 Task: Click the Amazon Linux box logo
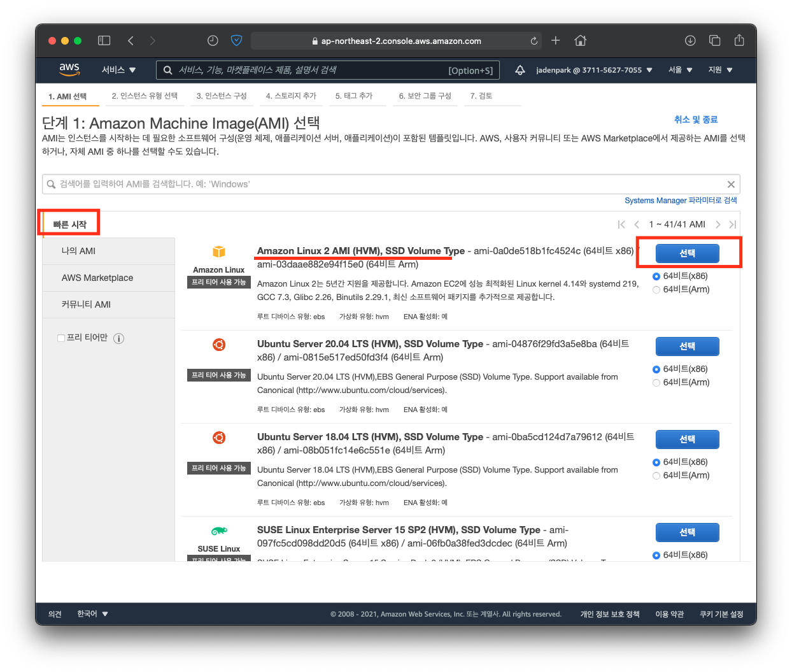219,252
